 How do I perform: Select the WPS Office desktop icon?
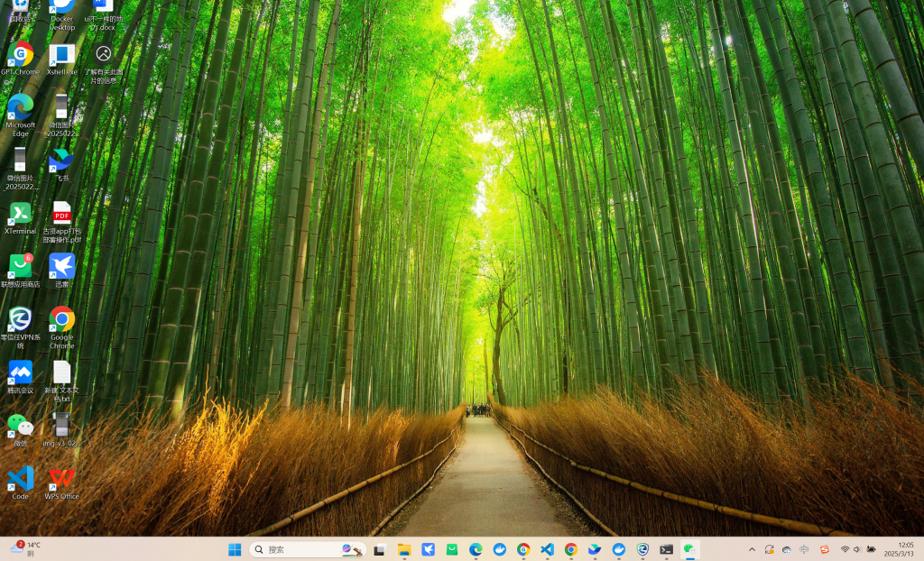point(61,479)
